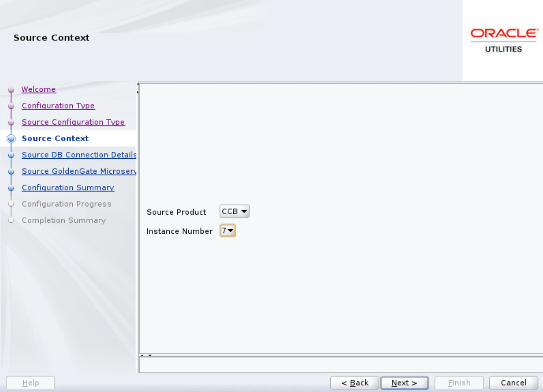Click the Source Context step bullet icon
543x392 pixels.
[11, 138]
